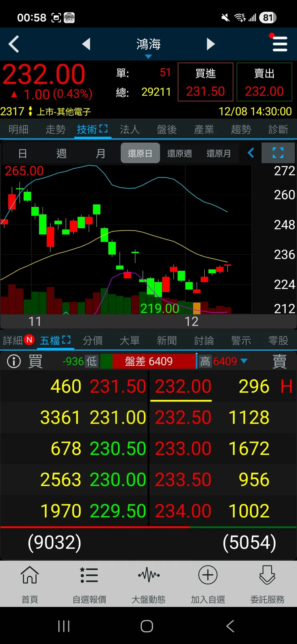297x644 pixels.
Task: Select ask price 232.50
Action: 183,417
